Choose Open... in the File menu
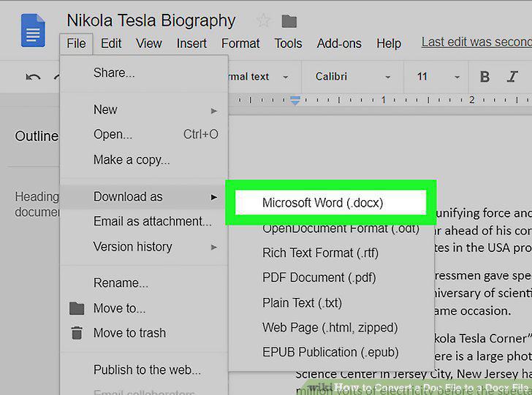Image resolution: width=532 pixels, height=395 pixels. coord(144,134)
